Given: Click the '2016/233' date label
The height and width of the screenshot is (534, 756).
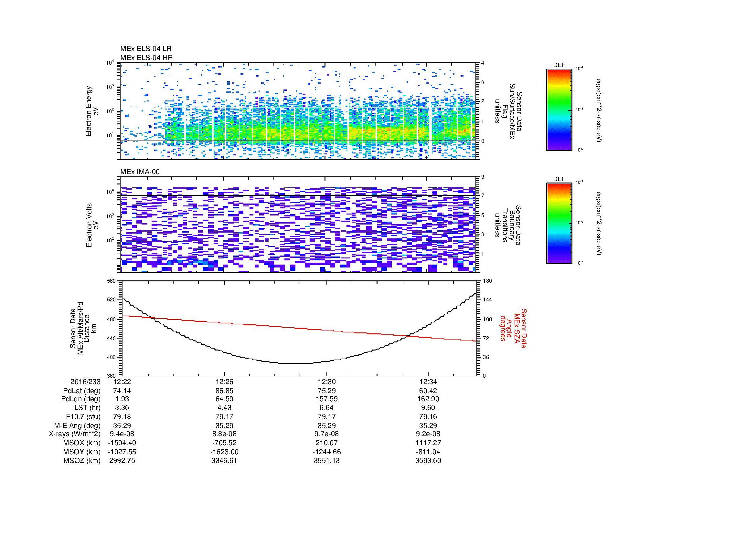Looking at the screenshot, I should coord(85,382).
